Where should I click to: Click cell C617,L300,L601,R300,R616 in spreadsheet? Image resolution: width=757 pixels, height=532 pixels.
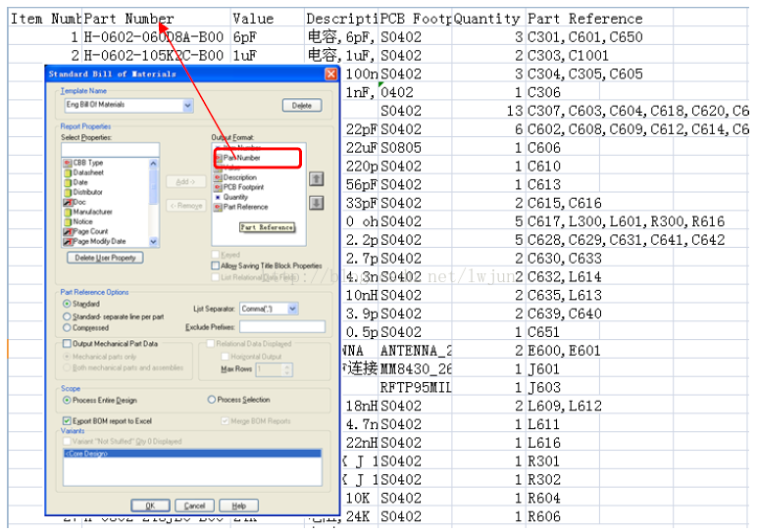626,221
